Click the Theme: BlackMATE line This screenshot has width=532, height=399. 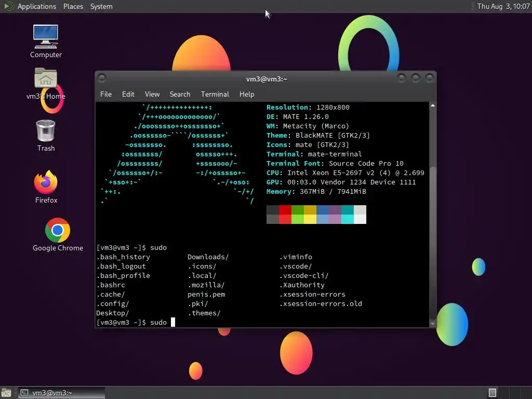(x=318, y=136)
